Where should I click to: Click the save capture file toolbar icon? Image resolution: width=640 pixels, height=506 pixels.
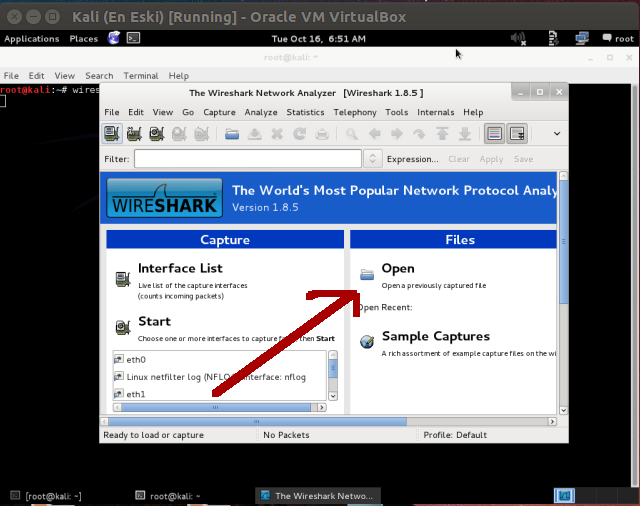point(255,134)
